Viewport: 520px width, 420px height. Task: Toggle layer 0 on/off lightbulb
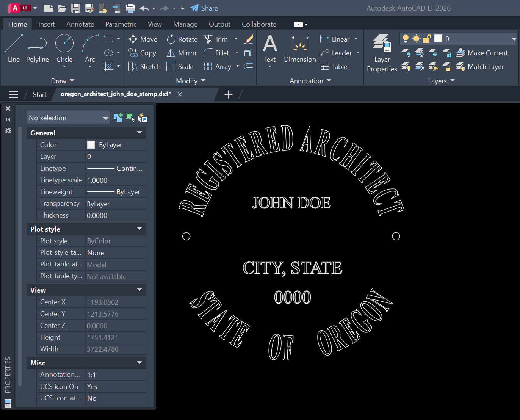[406, 39]
